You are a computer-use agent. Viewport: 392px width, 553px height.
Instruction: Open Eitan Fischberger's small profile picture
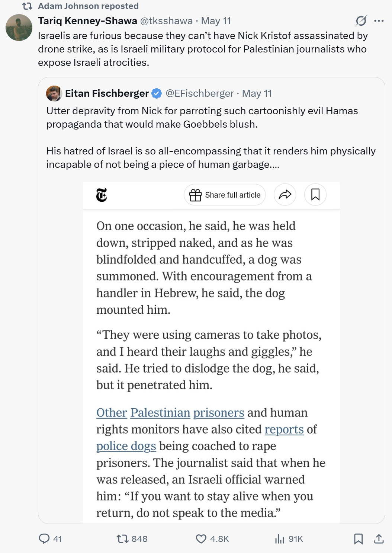pyautogui.click(x=54, y=93)
